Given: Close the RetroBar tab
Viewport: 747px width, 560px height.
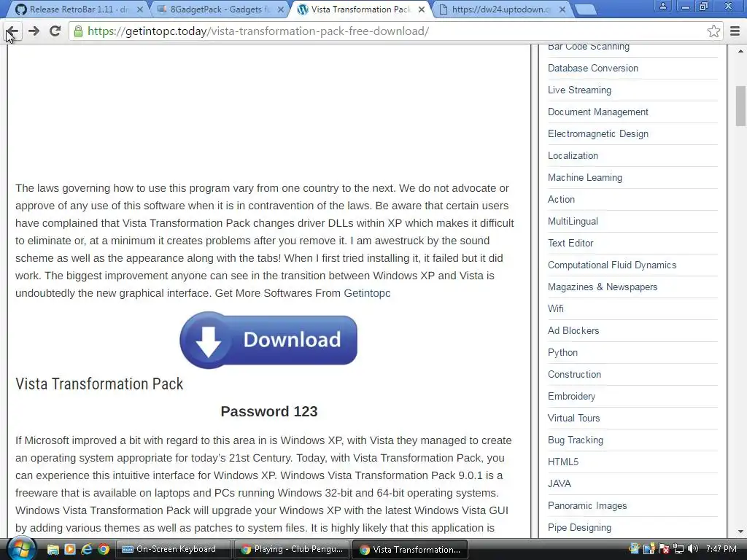Looking at the screenshot, I should pos(139,9).
